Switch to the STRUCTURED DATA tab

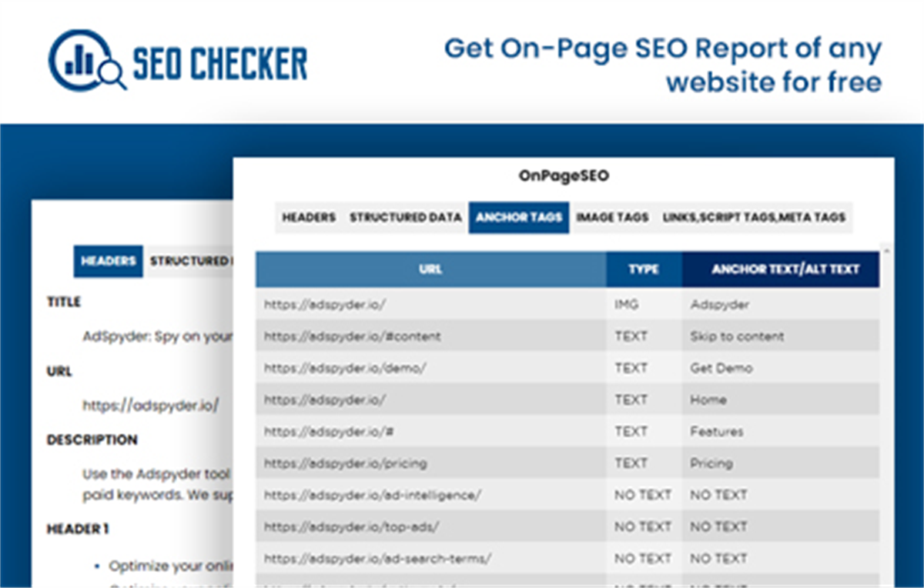click(406, 218)
